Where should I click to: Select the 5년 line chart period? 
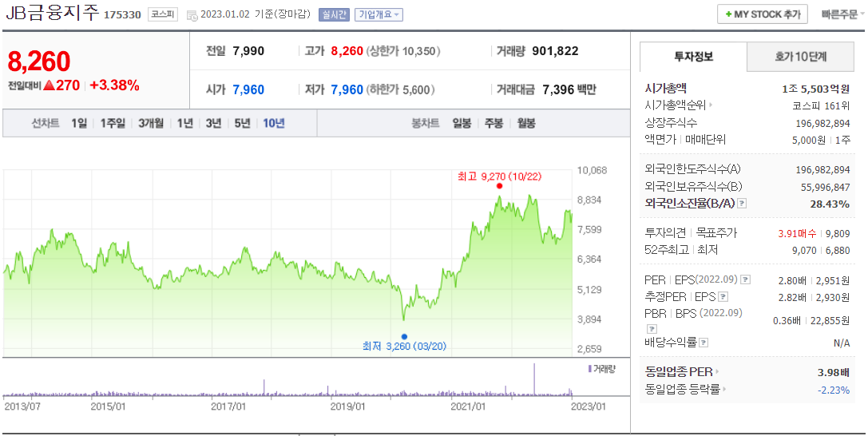[242, 123]
